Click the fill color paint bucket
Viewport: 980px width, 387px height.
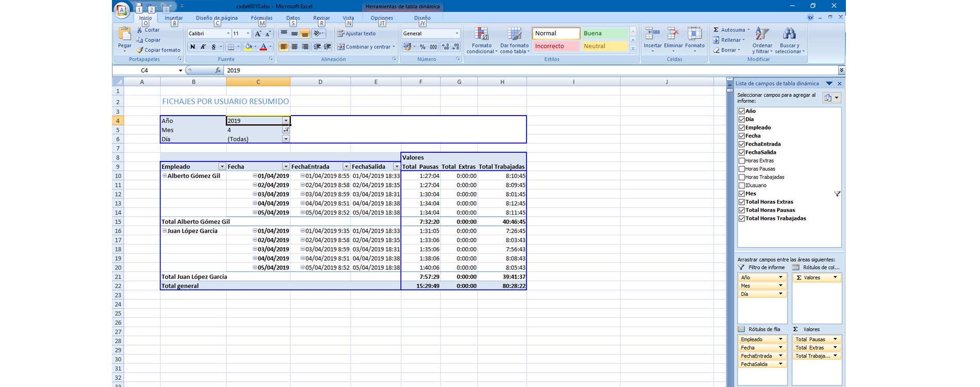click(x=248, y=47)
